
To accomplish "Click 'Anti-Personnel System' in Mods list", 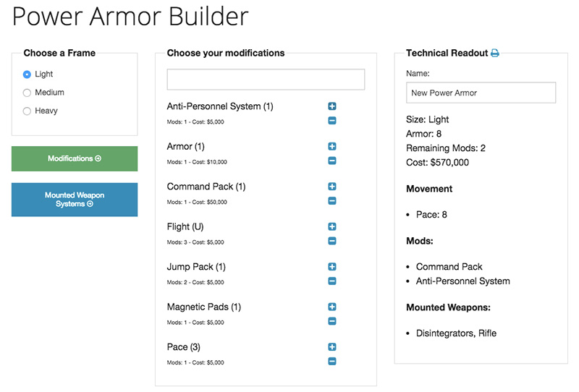I will coord(463,281).
